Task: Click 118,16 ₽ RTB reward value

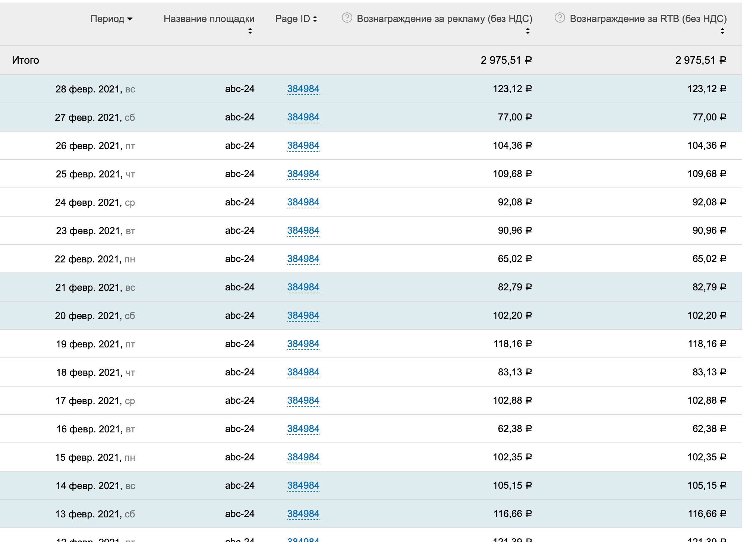Action: click(706, 344)
